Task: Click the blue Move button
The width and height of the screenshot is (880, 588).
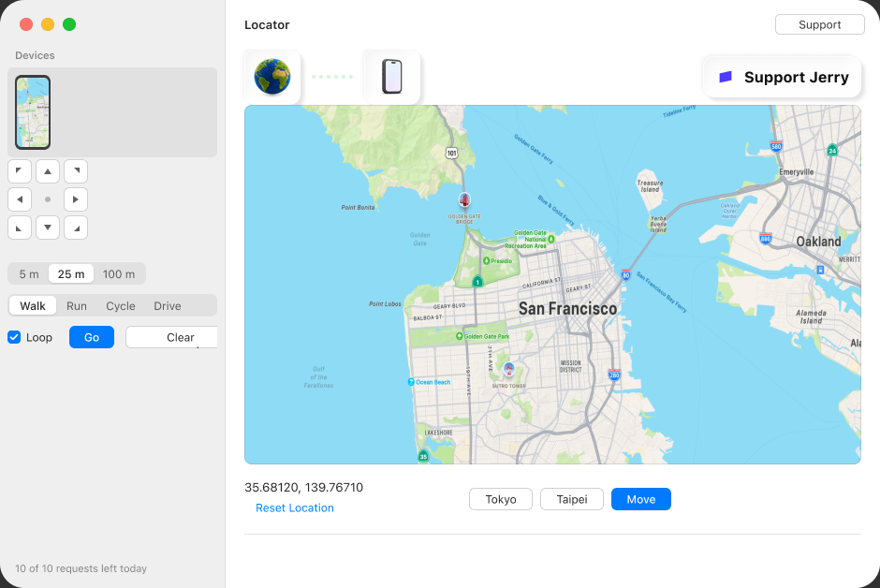Action: [x=641, y=499]
